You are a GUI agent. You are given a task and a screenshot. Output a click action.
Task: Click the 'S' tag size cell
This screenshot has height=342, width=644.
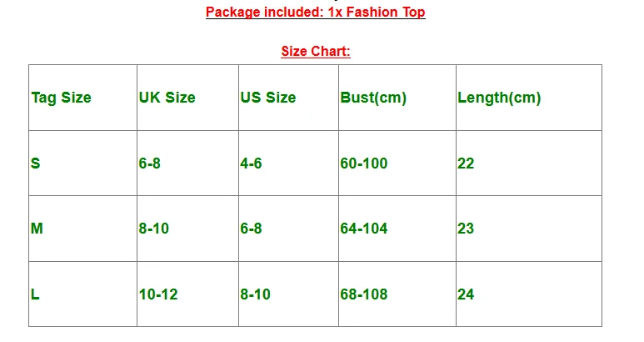pyautogui.click(x=35, y=163)
